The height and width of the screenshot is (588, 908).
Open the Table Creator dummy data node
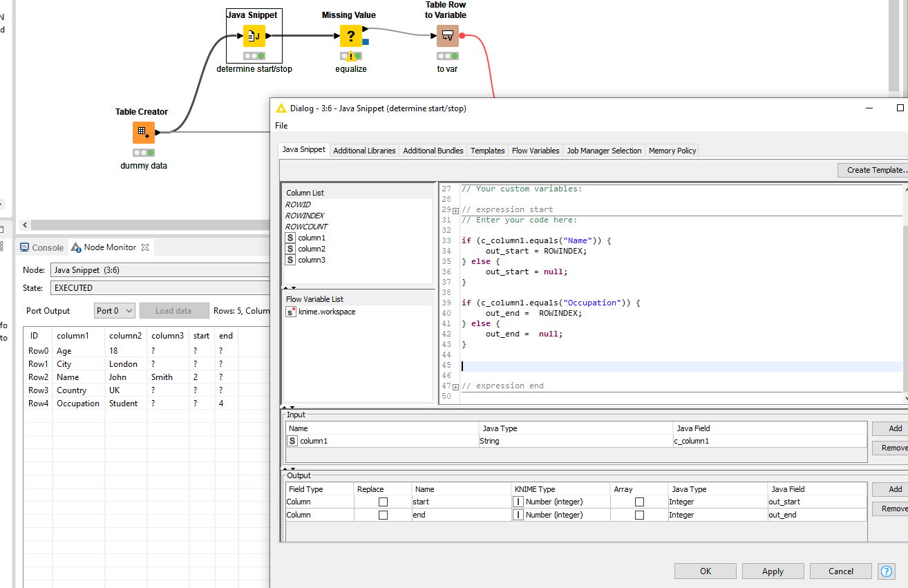pyautogui.click(x=142, y=132)
